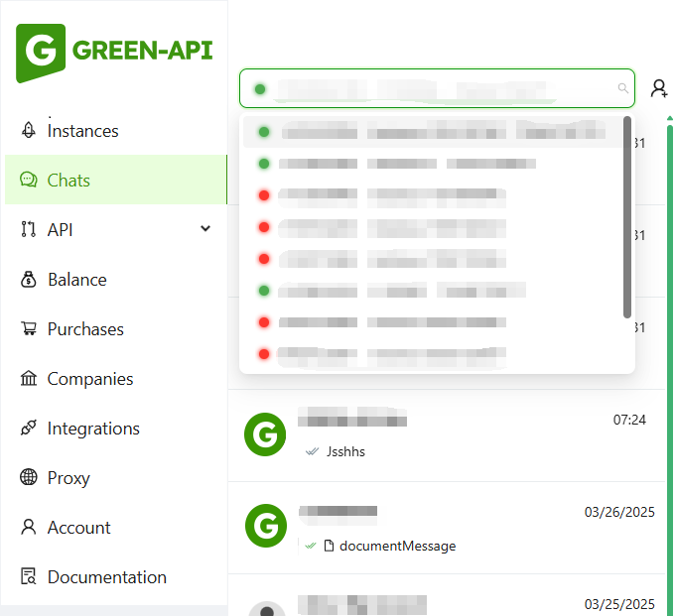This screenshot has width=675, height=616.
Task: Open the Documentation menu item
Action: coord(106,577)
